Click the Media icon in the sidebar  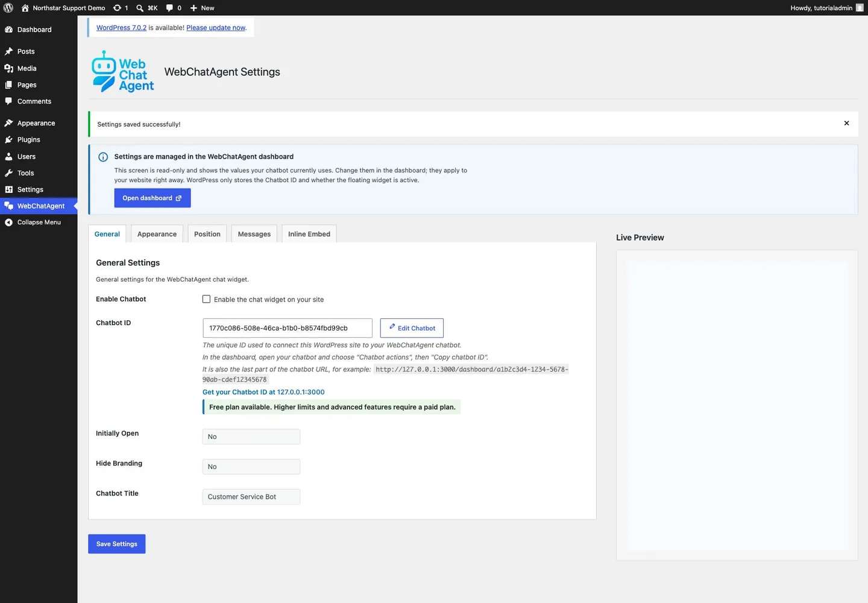tap(8, 68)
